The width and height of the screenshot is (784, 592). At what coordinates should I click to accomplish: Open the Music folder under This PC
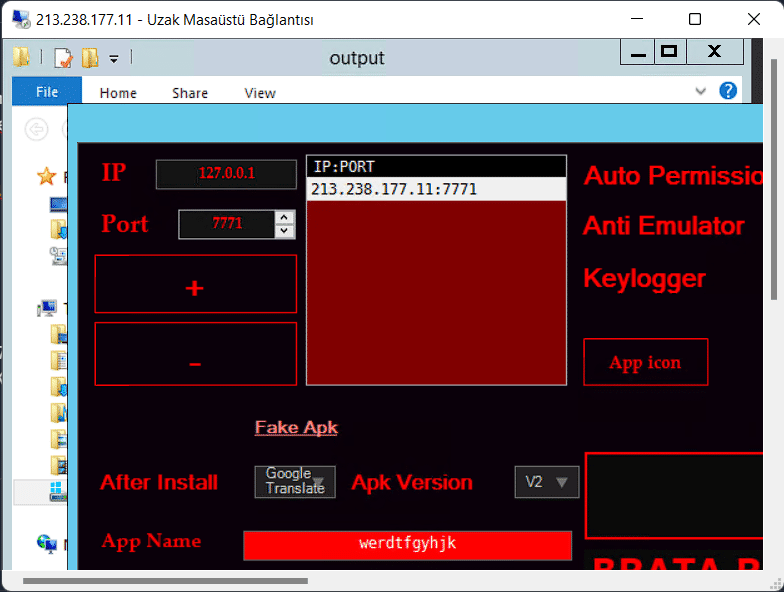tap(58, 412)
